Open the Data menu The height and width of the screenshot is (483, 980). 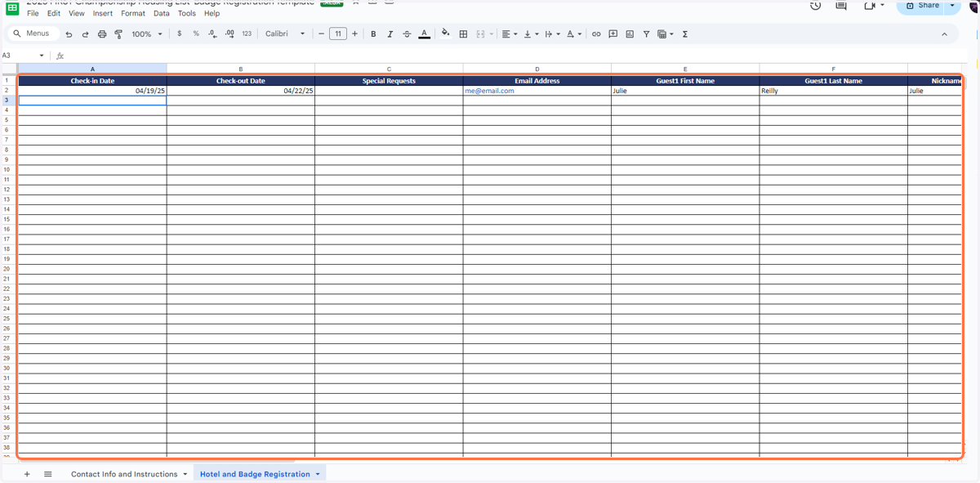[162, 14]
